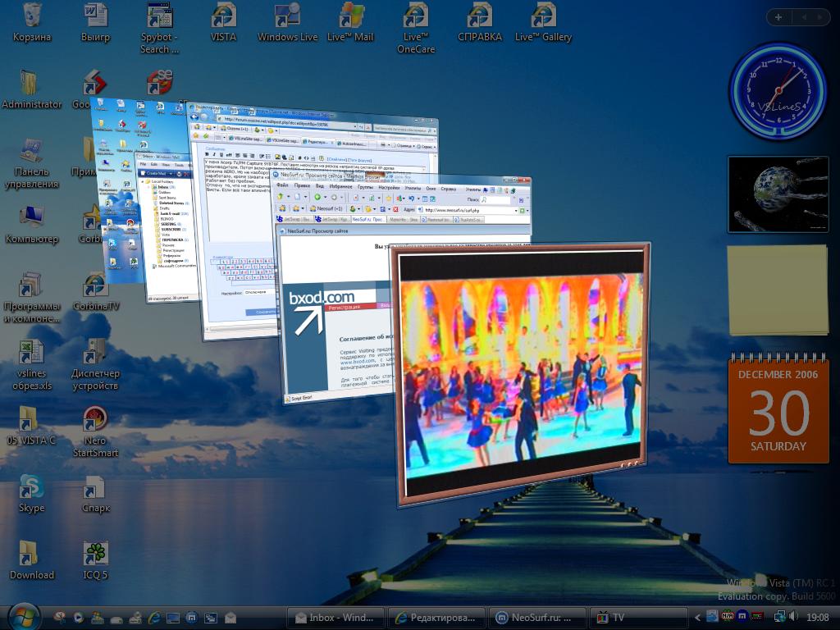
Task: Click the plus button to add sidebar gadgets
Action: pyautogui.click(x=778, y=17)
